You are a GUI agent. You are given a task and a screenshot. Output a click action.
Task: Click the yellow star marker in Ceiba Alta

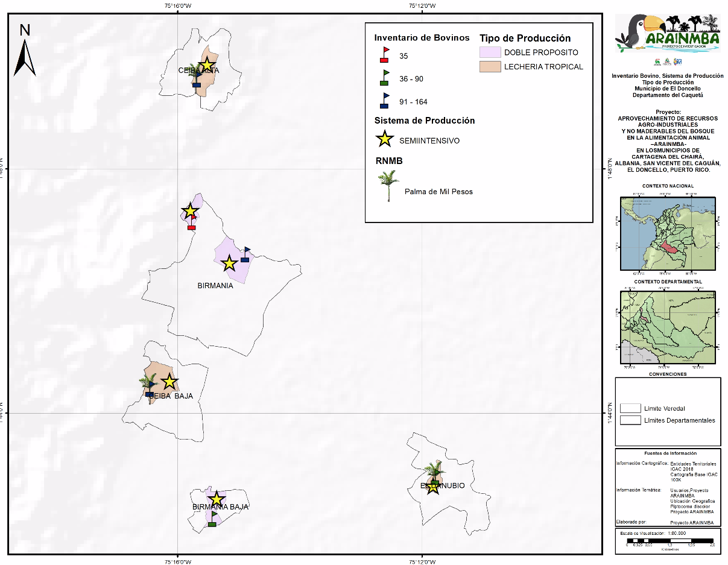(207, 65)
